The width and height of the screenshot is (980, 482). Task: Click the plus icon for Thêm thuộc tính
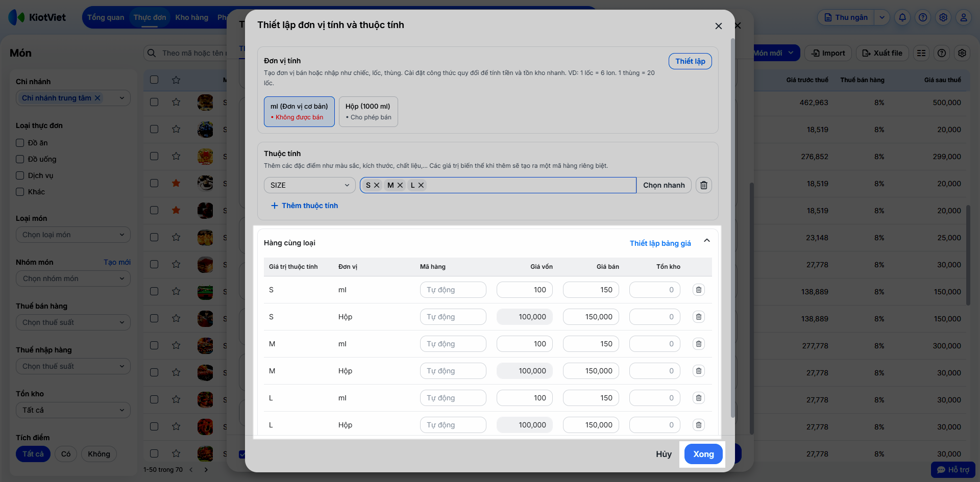[x=275, y=206]
